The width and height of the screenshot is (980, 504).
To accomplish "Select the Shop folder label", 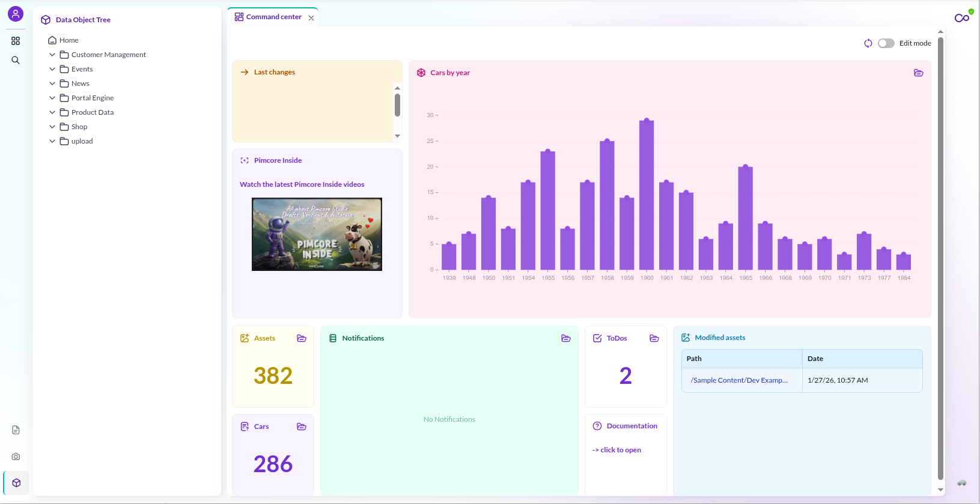I will pos(79,127).
